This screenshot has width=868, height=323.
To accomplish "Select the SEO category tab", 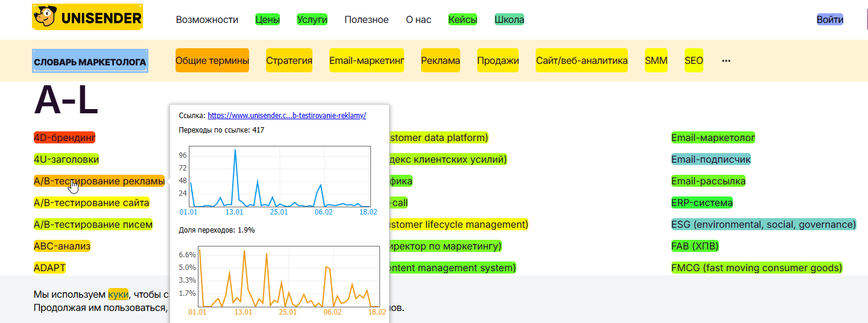I will (x=694, y=60).
